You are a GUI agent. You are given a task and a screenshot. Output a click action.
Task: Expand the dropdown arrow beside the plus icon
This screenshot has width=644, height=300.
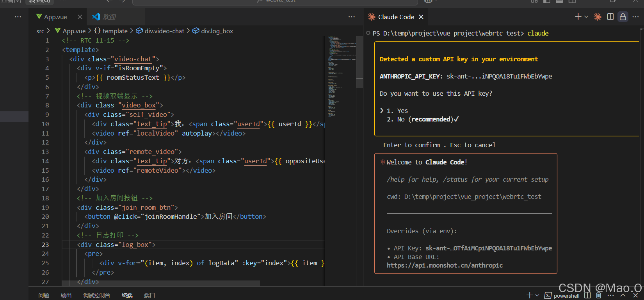tap(586, 17)
